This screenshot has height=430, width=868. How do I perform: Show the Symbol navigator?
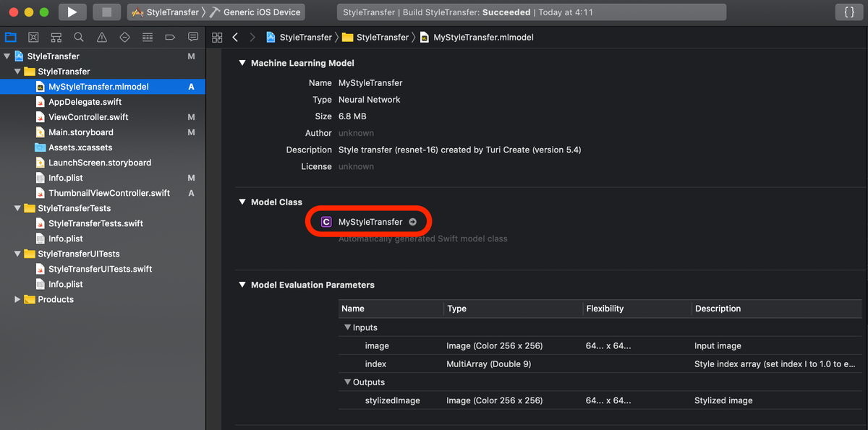56,37
